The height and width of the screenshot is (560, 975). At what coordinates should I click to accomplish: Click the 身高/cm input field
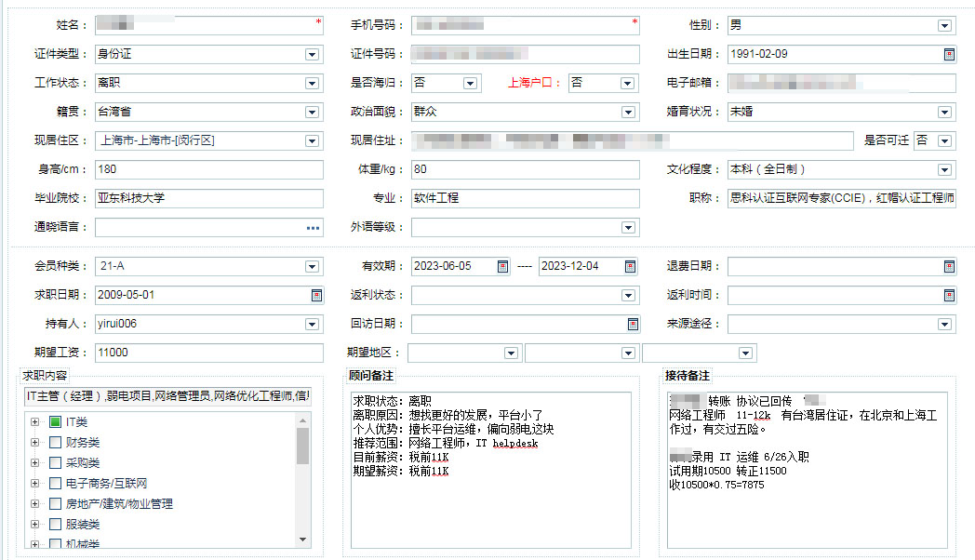pos(209,169)
